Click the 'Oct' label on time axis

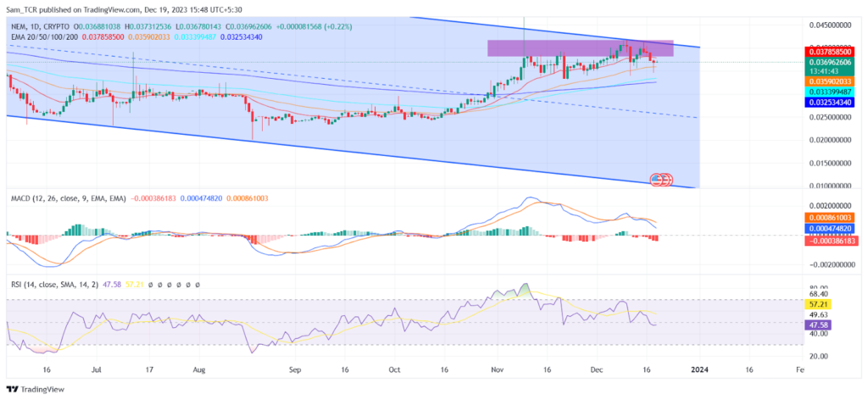[x=394, y=369]
